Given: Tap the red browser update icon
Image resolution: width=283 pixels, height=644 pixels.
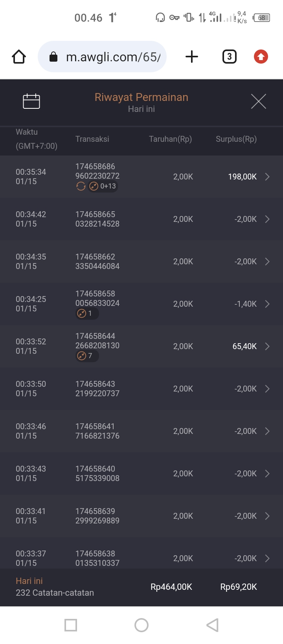Looking at the screenshot, I should [261, 57].
